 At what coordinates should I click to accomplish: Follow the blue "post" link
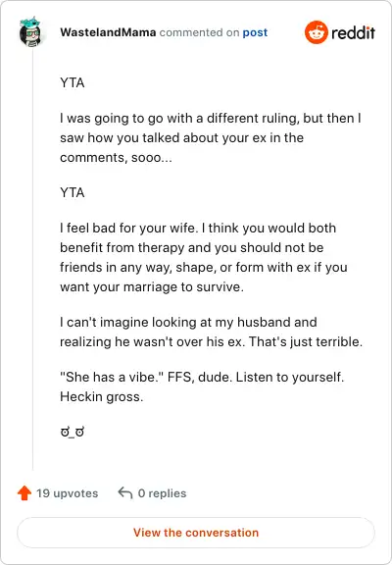255,32
